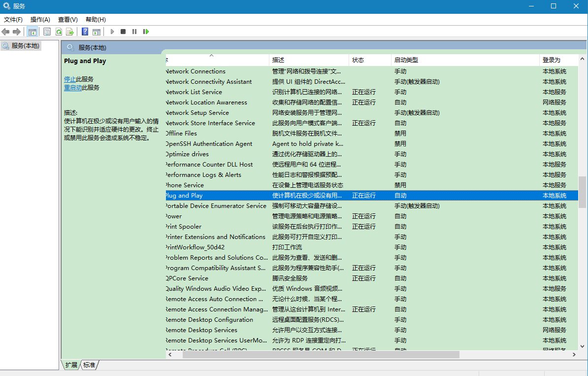Click the Export List toolbar icon

(x=70, y=32)
